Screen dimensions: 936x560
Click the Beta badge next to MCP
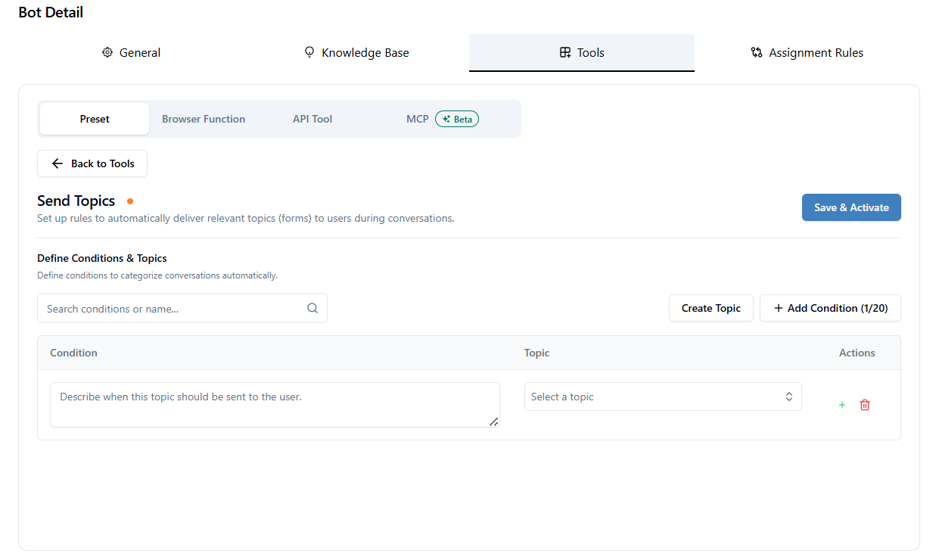[457, 119]
